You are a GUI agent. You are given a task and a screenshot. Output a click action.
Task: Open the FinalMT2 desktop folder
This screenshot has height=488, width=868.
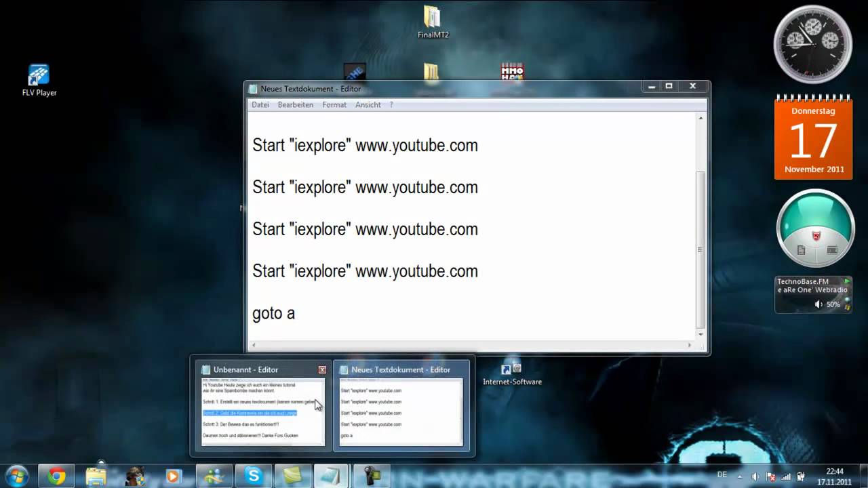pos(433,22)
